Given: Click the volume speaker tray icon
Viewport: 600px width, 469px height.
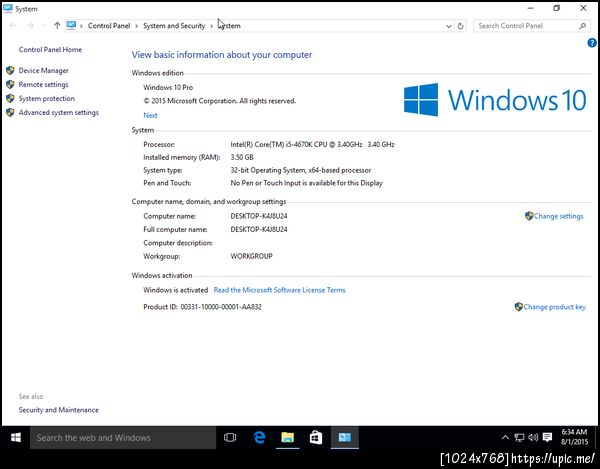Looking at the screenshot, I should coord(533,437).
